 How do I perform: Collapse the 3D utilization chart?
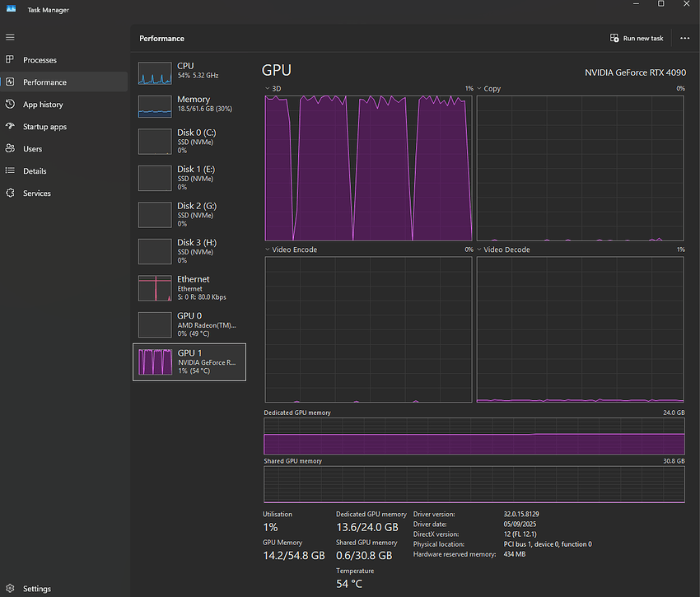[x=266, y=88]
